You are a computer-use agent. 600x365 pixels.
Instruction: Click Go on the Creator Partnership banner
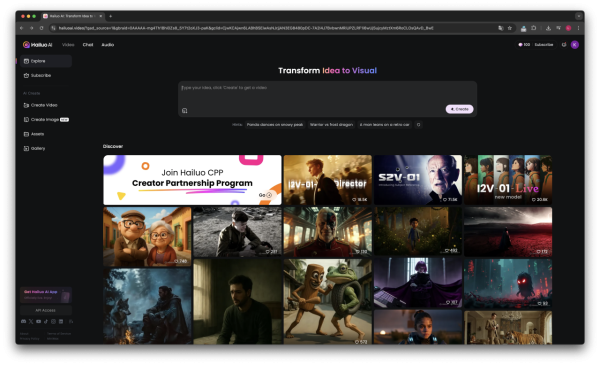coord(265,195)
